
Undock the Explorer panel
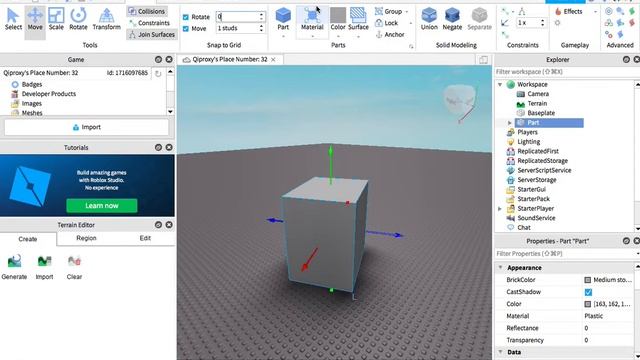(626, 60)
